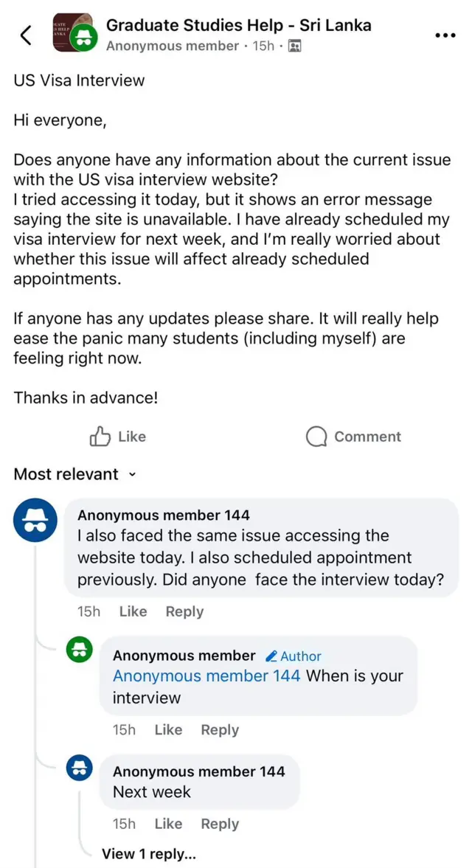Tap the Comment speech bubble button

pos(353,437)
